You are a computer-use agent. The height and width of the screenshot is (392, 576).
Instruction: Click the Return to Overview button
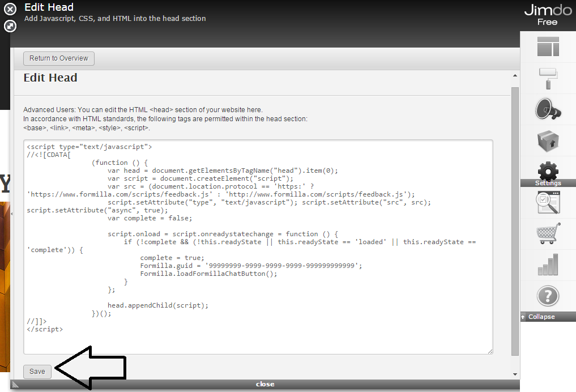tap(59, 58)
